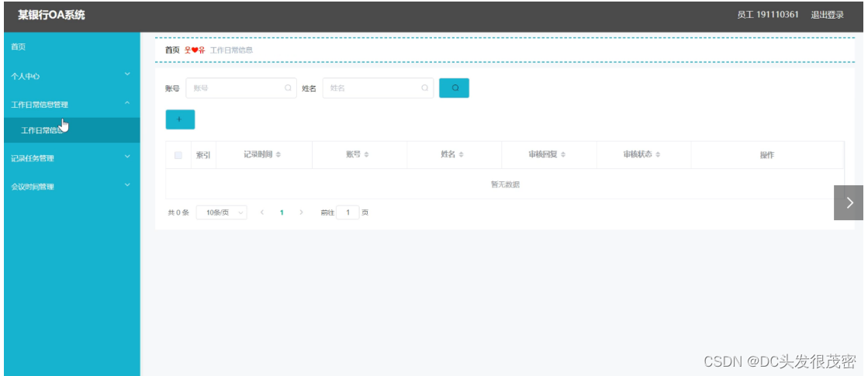Screen dimensions: 868x376
Task: Click the blue search magnifier button
Action: click(454, 88)
